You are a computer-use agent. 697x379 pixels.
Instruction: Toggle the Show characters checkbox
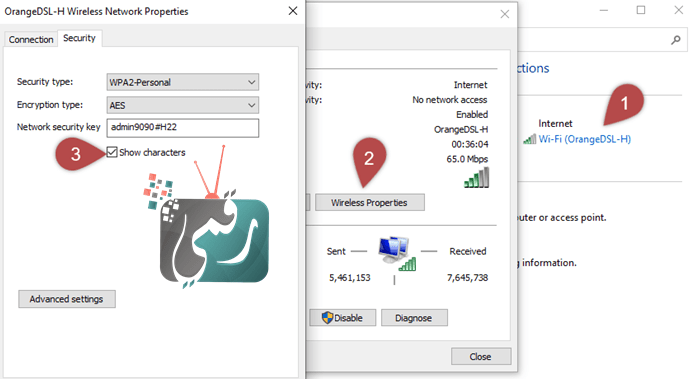pyautogui.click(x=112, y=152)
